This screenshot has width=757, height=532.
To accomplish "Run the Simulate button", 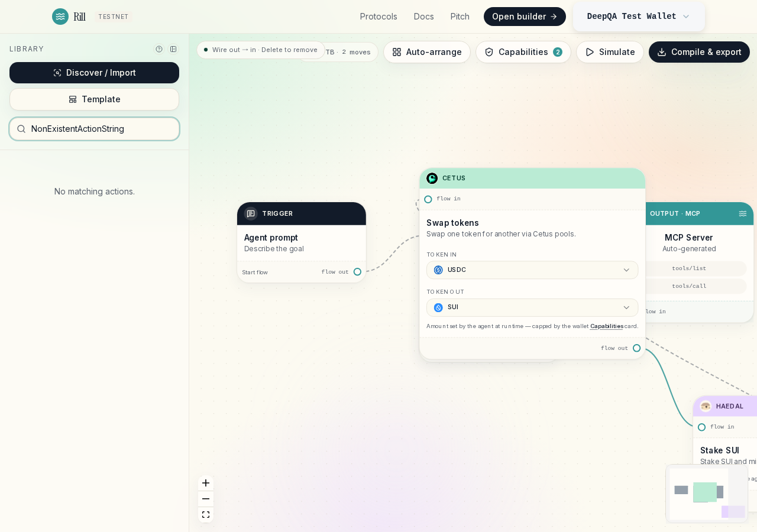I will (610, 52).
